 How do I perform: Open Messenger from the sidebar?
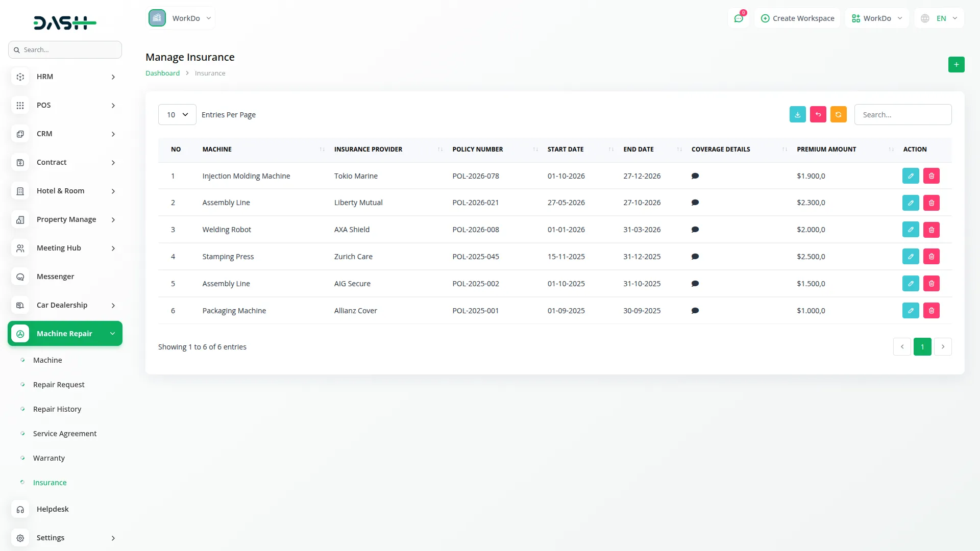pyautogui.click(x=55, y=276)
